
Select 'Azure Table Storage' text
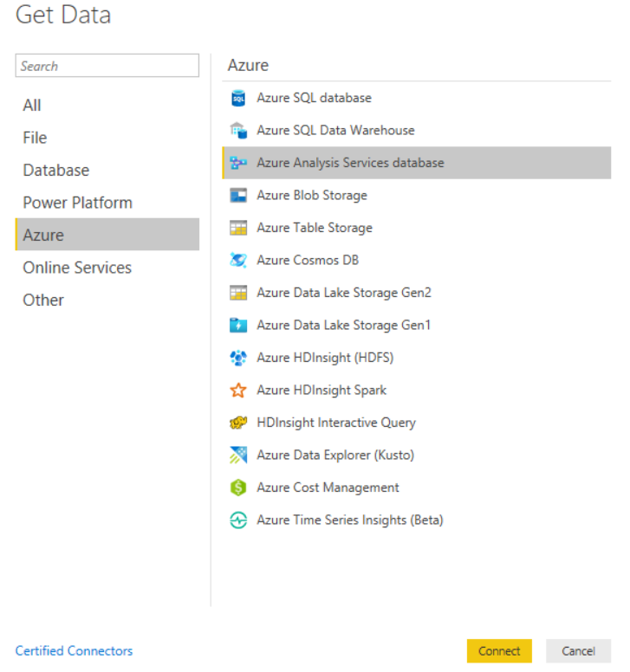point(315,228)
